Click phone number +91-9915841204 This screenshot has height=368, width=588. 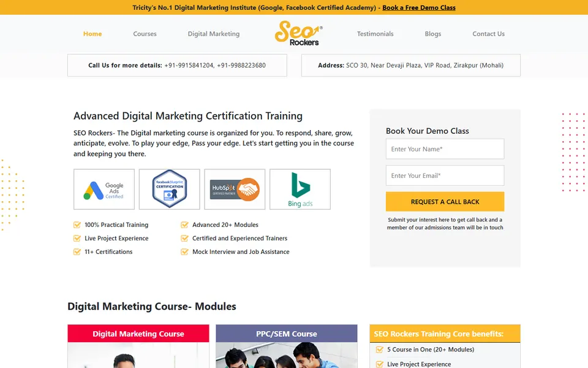tap(189, 66)
